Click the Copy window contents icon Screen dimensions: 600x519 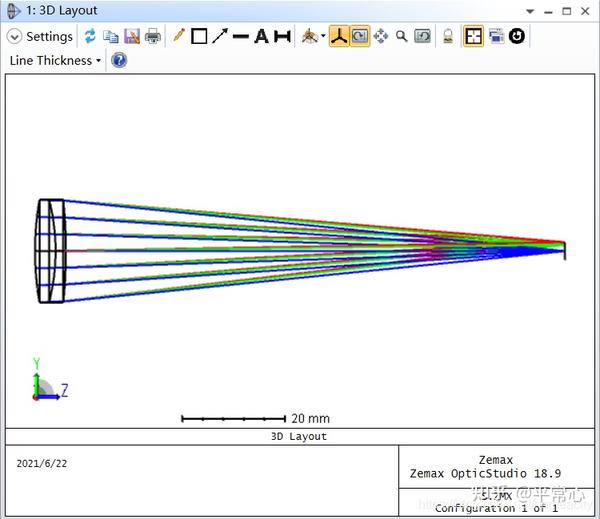tap(111, 37)
